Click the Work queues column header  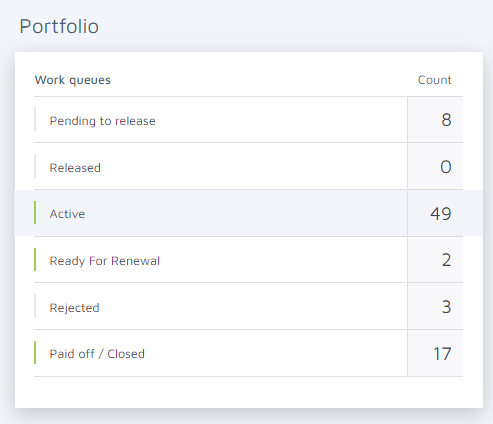tap(73, 80)
